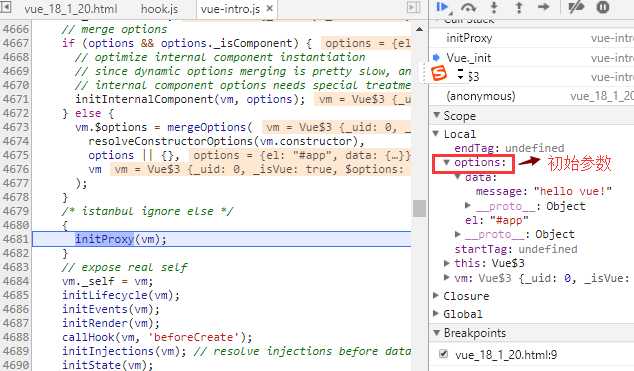This screenshot has height=371, width=634.
Task: Click line number 4685 gutter
Action: coord(16,295)
